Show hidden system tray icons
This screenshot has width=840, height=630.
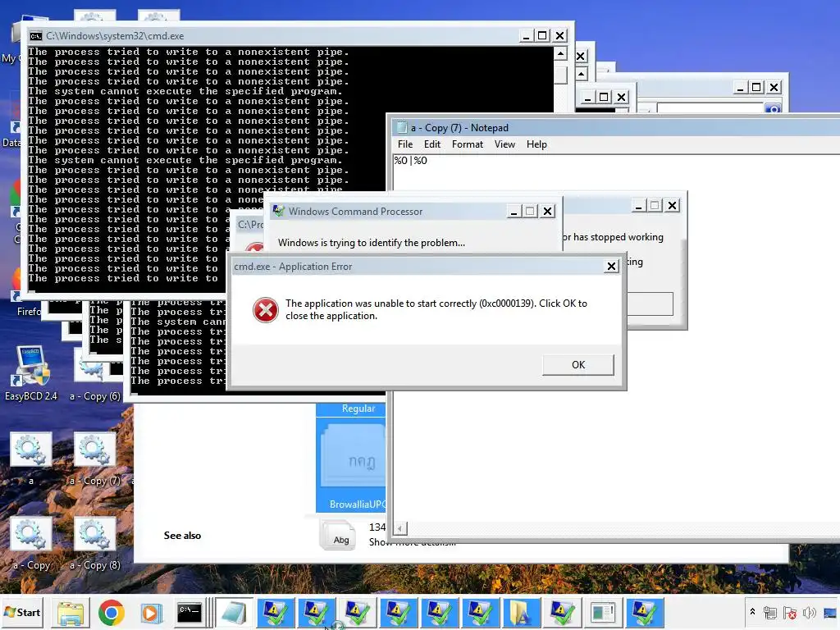coord(752,612)
